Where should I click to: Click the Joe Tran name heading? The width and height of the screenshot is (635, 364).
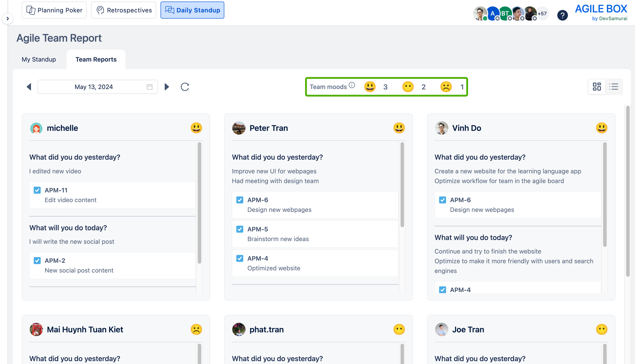click(x=468, y=329)
